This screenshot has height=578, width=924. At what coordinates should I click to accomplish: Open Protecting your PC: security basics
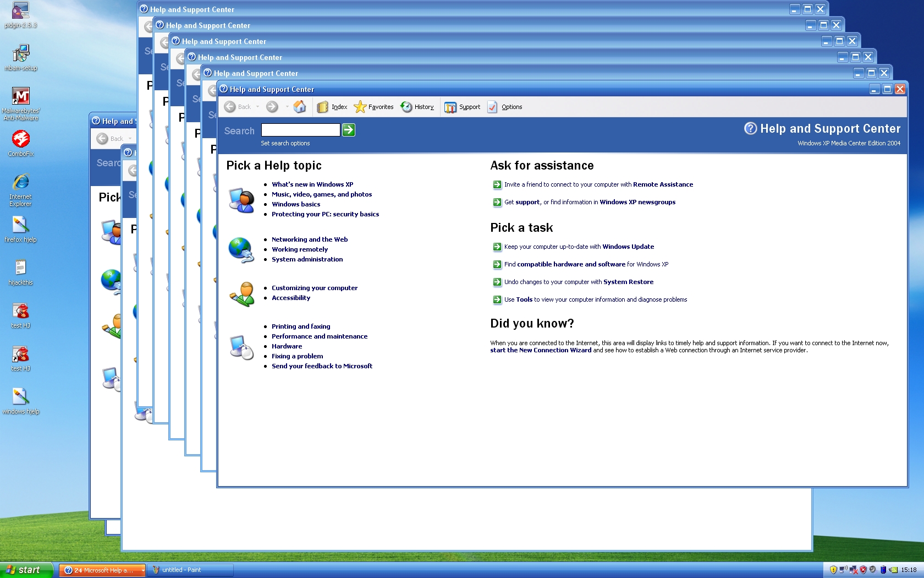tap(325, 214)
